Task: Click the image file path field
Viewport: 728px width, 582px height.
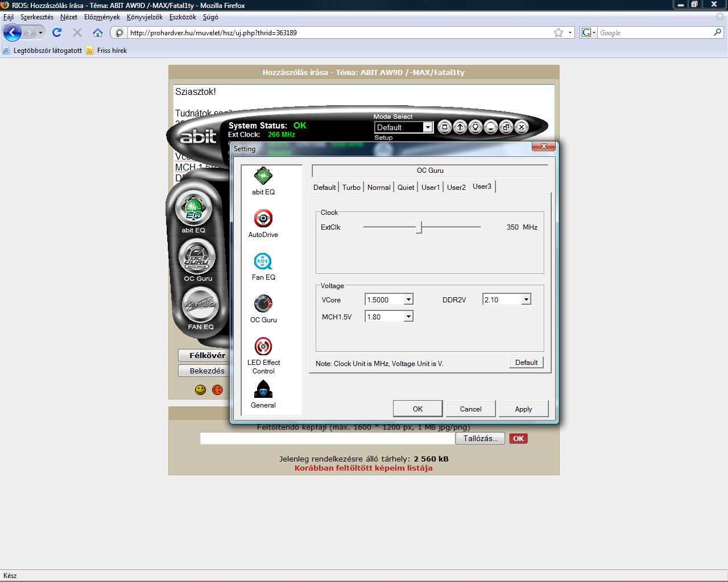Action: 327,438
